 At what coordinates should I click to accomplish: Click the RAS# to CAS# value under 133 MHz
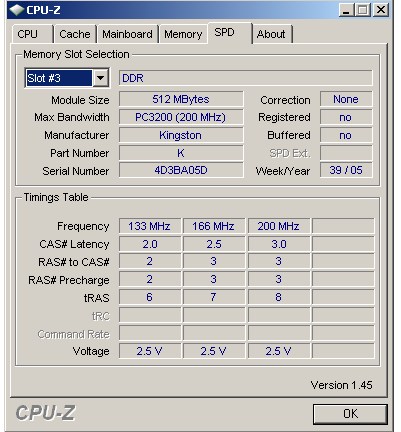click(150, 261)
